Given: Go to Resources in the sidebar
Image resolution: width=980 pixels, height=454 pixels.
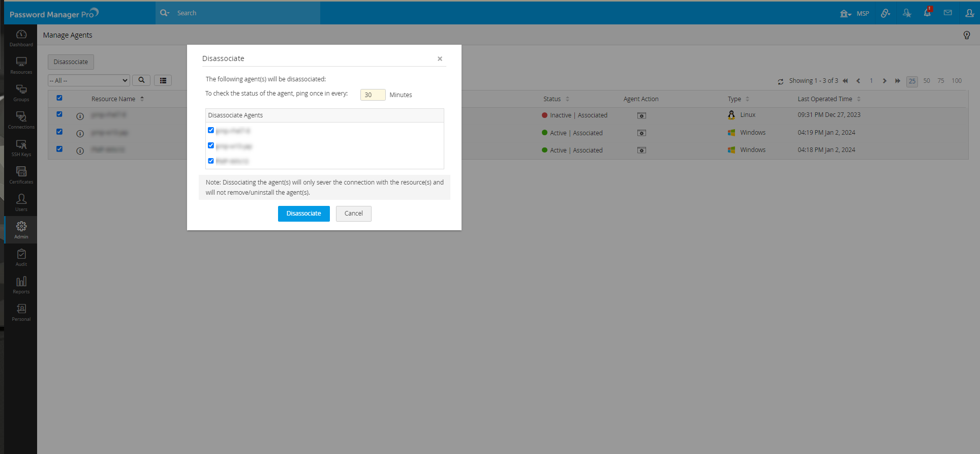Looking at the screenshot, I should click(21, 66).
